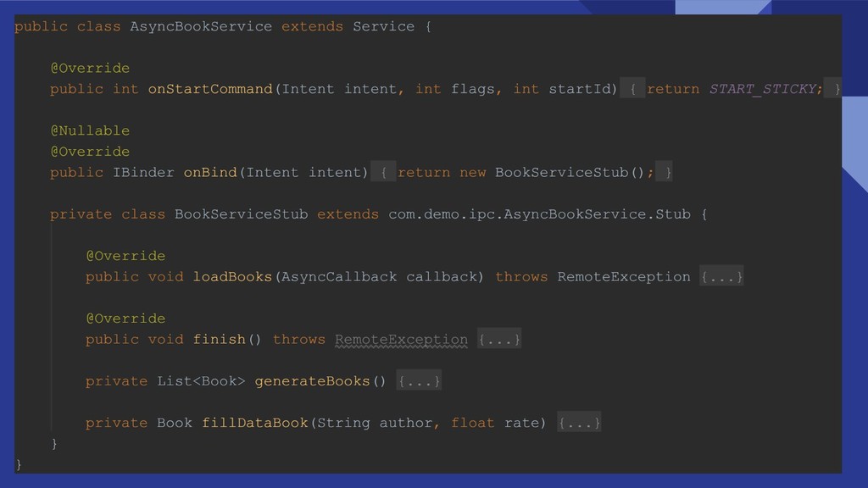Click the @Override above onBind
Viewport: 868px width, 488px height.
[x=90, y=152]
